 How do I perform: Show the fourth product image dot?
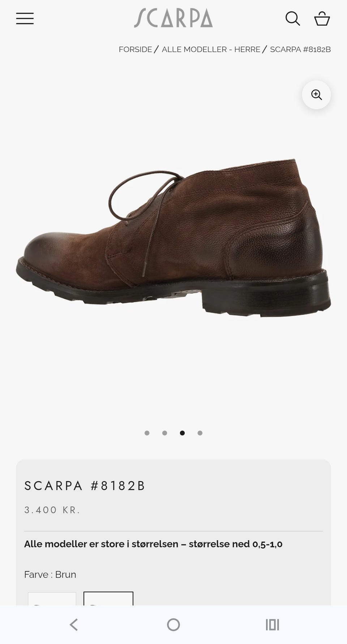[200, 433]
